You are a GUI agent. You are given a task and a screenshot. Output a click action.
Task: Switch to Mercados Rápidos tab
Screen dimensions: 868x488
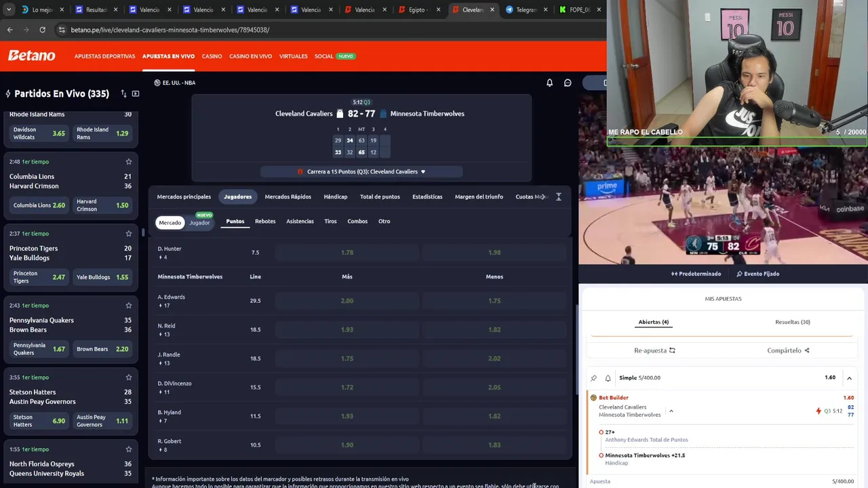tap(288, 197)
